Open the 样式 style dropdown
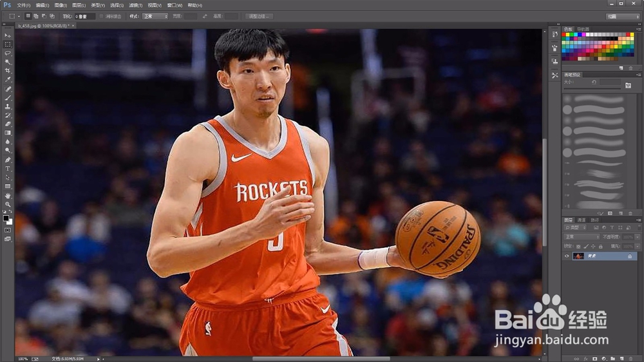This screenshot has width=644, height=362. (155, 17)
